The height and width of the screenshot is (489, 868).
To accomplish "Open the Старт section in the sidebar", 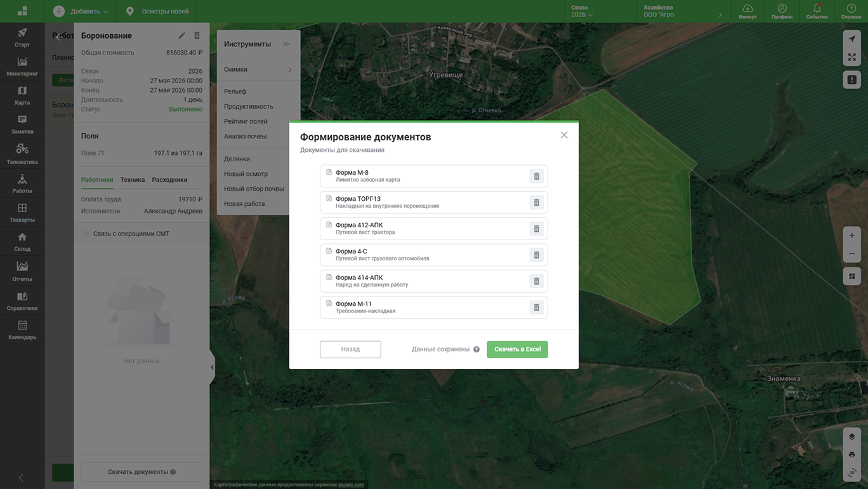I will [22, 37].
